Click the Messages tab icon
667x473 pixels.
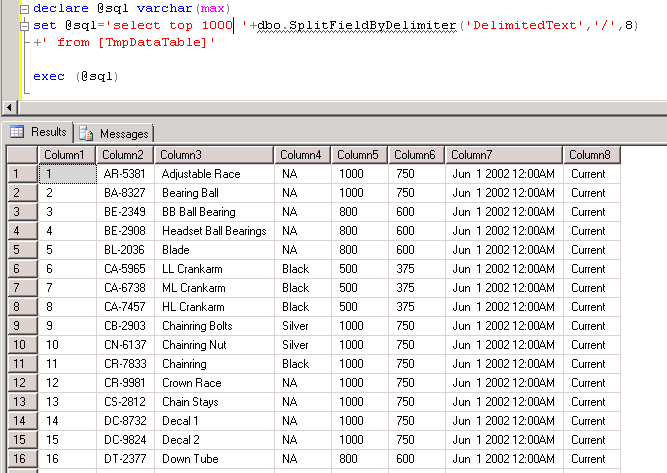86,133
